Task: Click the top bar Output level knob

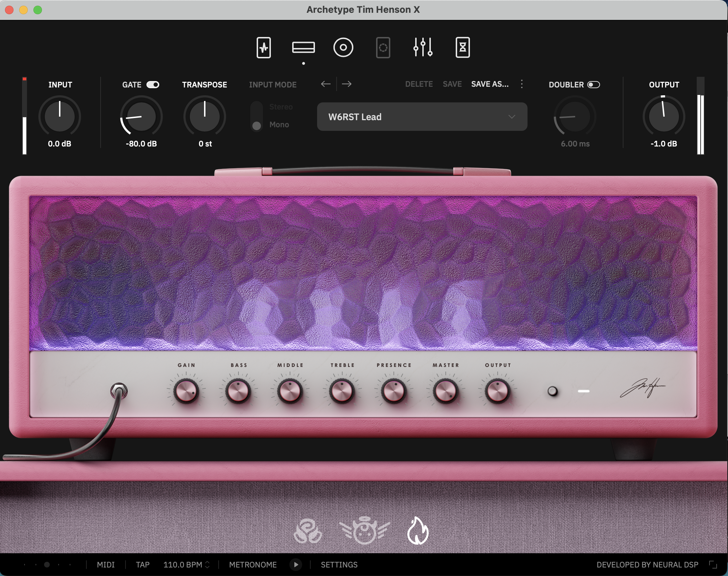Action: [x=664, y=116]
